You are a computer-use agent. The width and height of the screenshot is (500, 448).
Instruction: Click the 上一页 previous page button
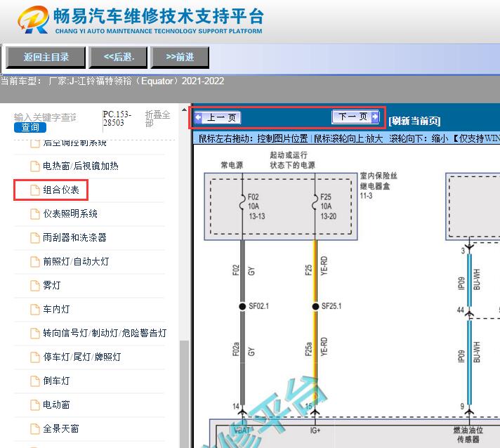point(218,117)
